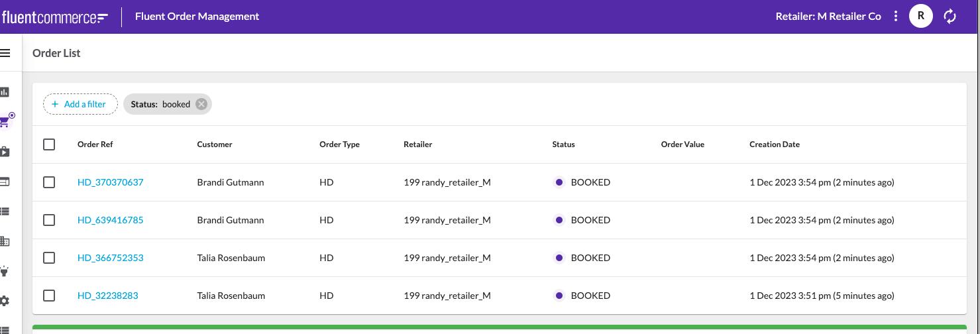The height and width of the screenshot is (334, 980).
Task: Remove the Status booked filter chip
Action: pos(201,104)
